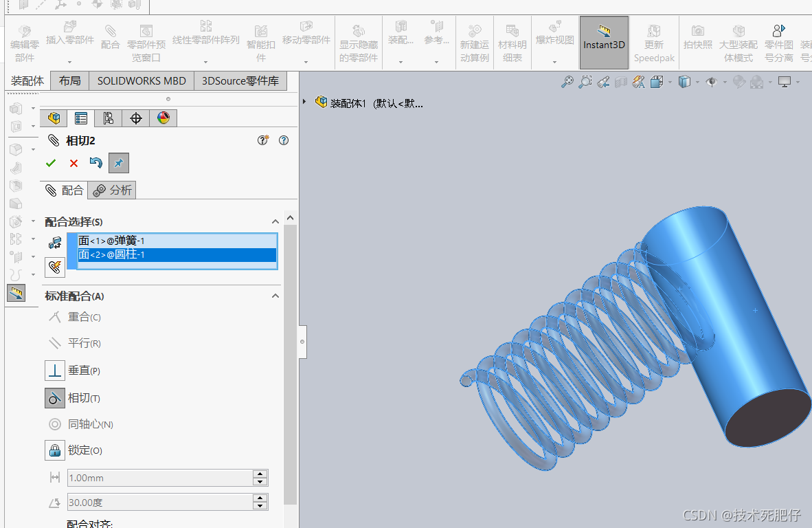This screenshot has width=812, height=528.
Task: Open the 3DSource零部件库 tab
Action: pyautogui.click(x=240, y=81)
